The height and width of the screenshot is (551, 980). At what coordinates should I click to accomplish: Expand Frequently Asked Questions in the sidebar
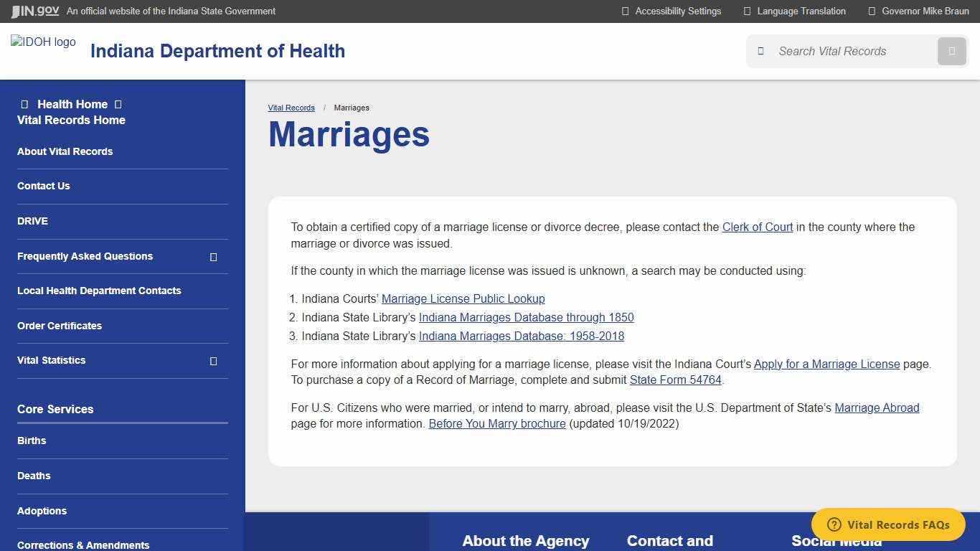pos(213,256)
